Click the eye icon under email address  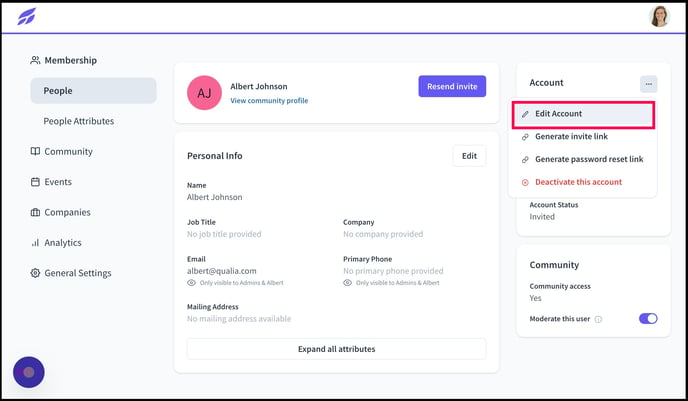click(x=191, y=283)
